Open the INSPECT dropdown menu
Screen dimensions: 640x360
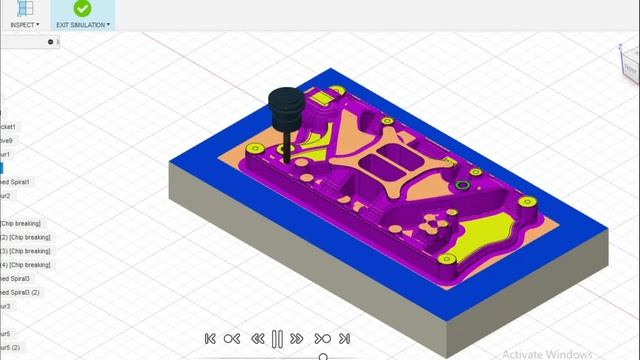[25, 25]
